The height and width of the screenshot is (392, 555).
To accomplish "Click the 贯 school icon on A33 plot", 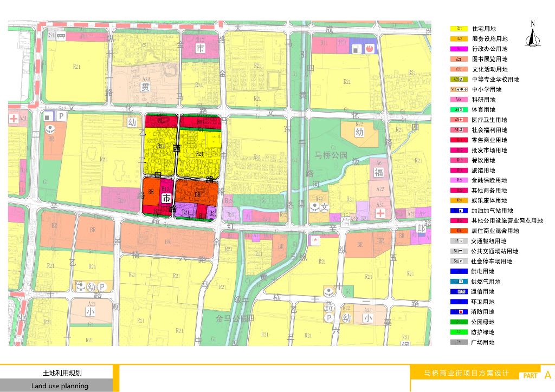I will [x=145, y=87].
